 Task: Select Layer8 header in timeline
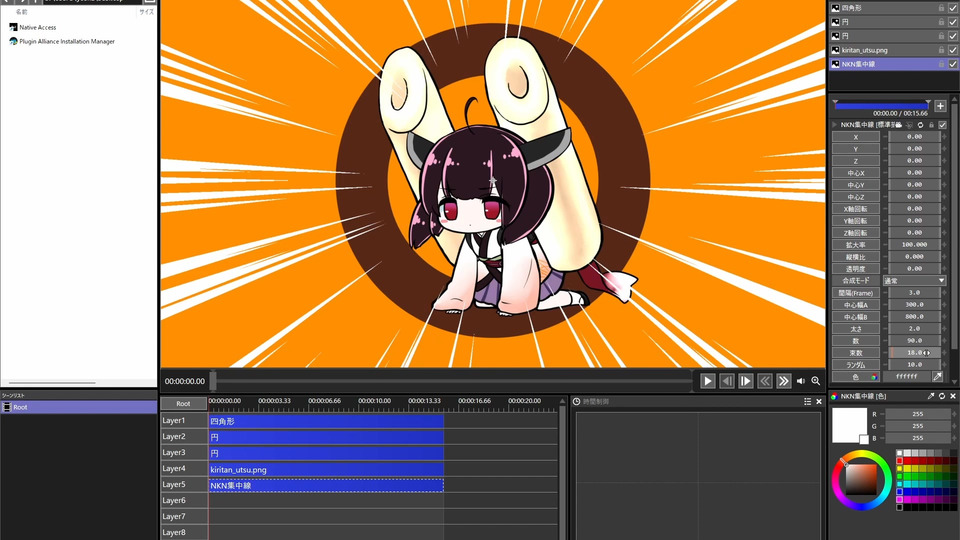184,532
